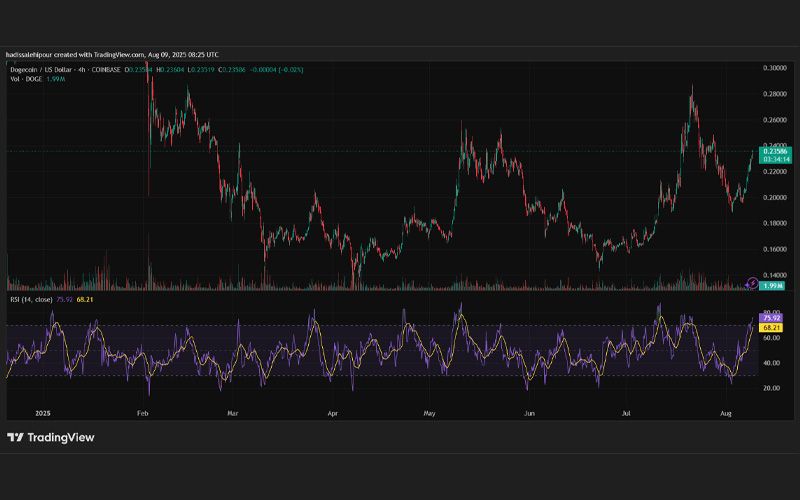Click the Aug label on time axis
Image resolution: width=800 pixels, height=500 pixels.
point(726,413)
